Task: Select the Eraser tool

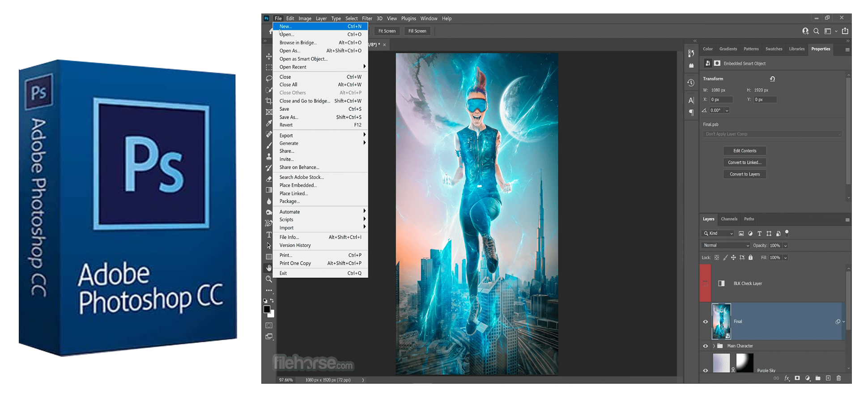Action: click(x=269, y=179)
